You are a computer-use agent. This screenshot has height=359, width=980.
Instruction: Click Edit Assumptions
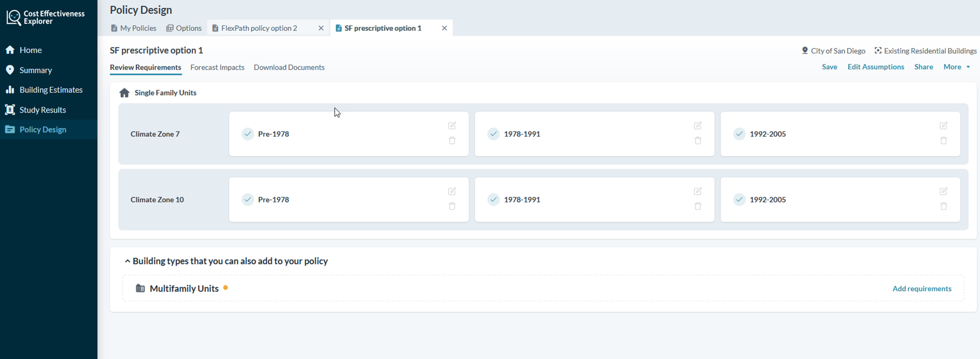click(x=876, y=67)
